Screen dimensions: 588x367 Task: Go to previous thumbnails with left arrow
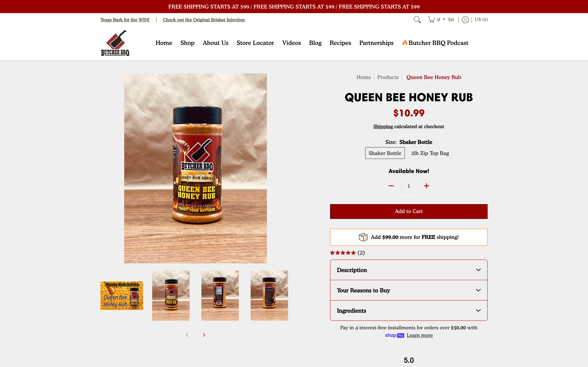(187, 335)
